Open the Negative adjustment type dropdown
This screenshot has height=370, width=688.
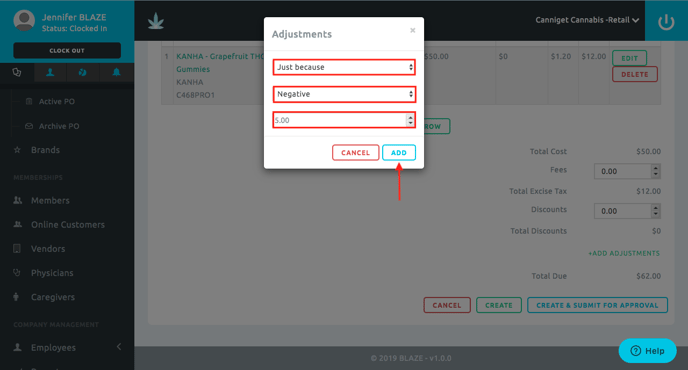pyautogui.click(x=344, y=94)
